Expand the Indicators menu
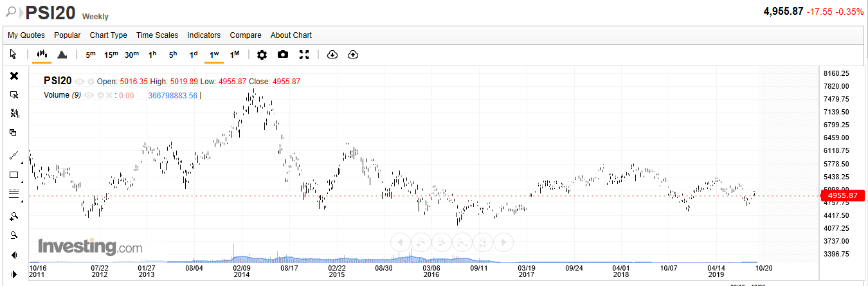 tap(204, 35)
